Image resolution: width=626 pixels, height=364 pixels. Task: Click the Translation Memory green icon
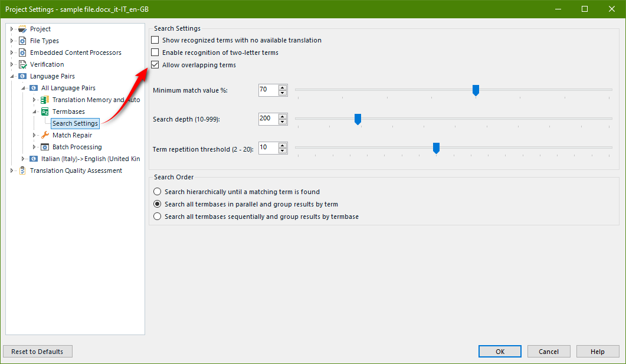(x=45, y=100)
